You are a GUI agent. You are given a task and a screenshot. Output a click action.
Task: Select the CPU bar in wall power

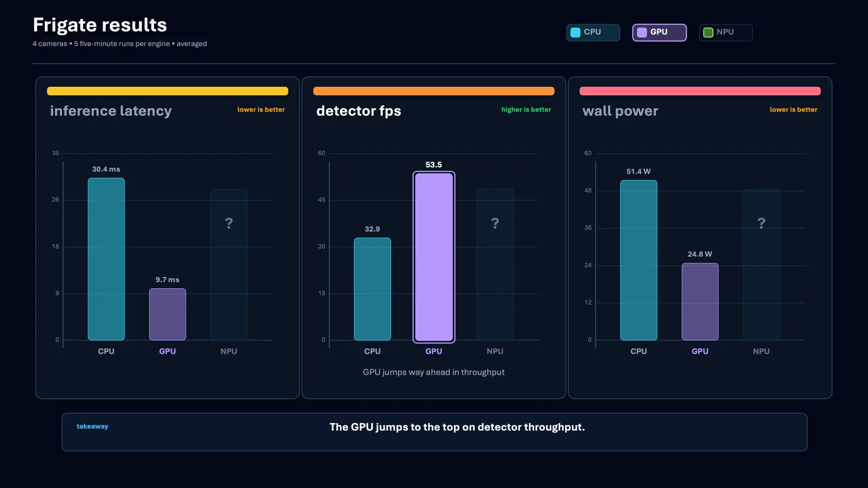click(639, 260)
